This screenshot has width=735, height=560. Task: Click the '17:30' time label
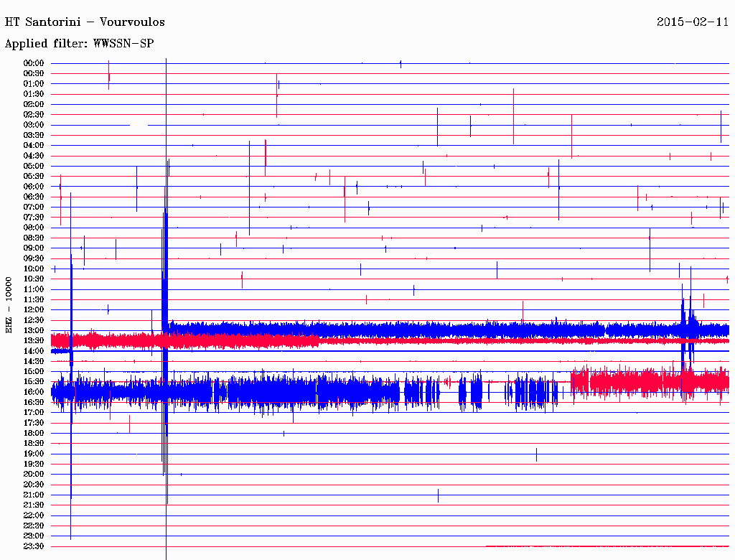(x=34, y=423)
